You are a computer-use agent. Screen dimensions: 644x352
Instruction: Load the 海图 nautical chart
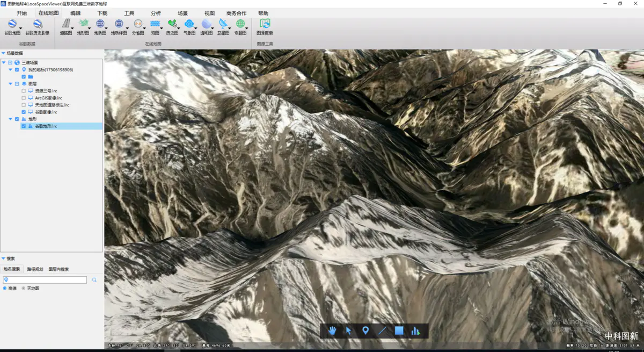point(155,27)
